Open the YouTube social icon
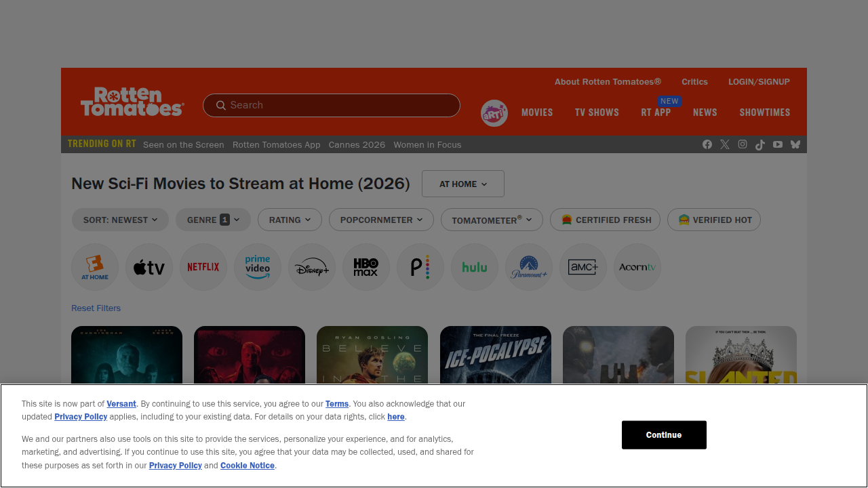This screenshot has width=868, height=488. [778, 144]
